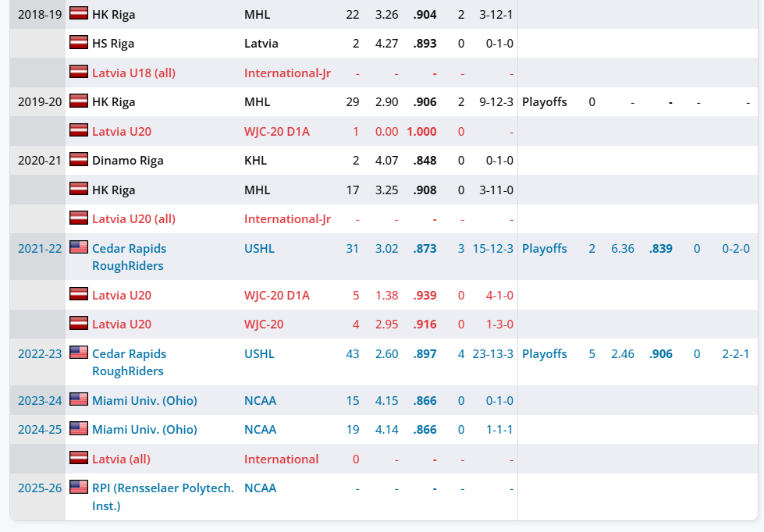
Task: Click US flag in 2021-22 Cedar Rapids row
Action: (x=79, y=247)
